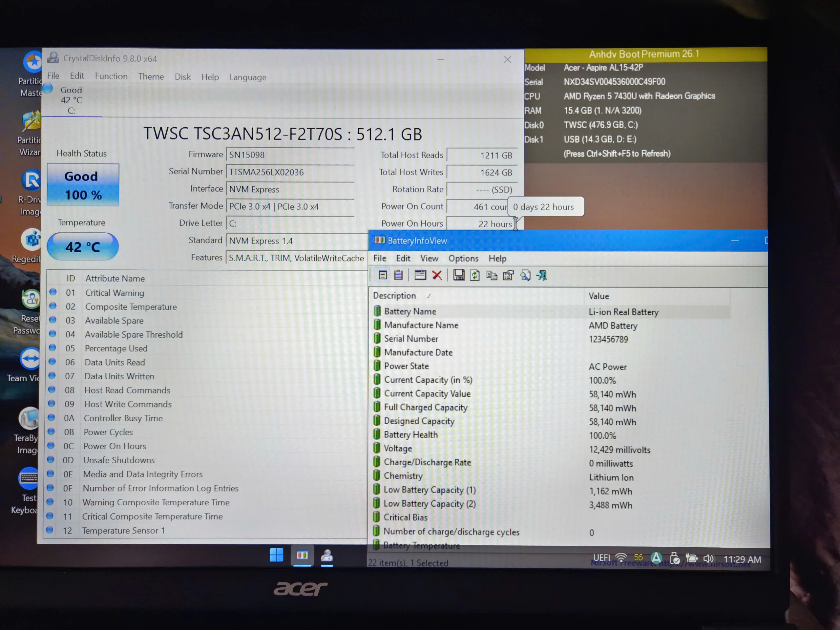This screenshot has width=840, height=630.
Task: Click the Good 100 % health status button
Action: (83, 185)
